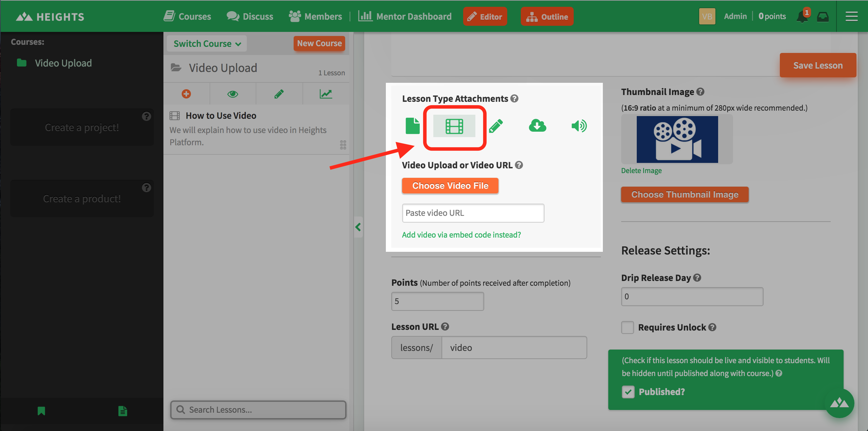Open the notifications bell
The height and width of the screenshot is (431, 868).
[x=803, y=16]
